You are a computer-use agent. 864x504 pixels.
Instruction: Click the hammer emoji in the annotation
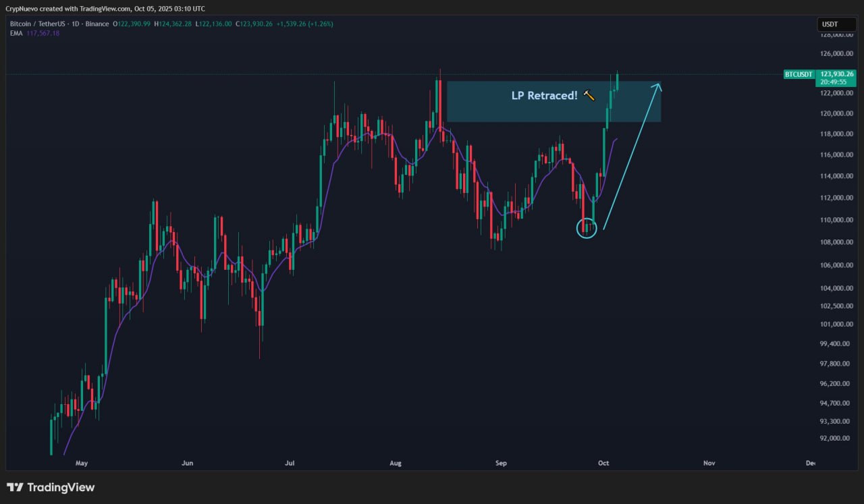[x=589, y=96]
